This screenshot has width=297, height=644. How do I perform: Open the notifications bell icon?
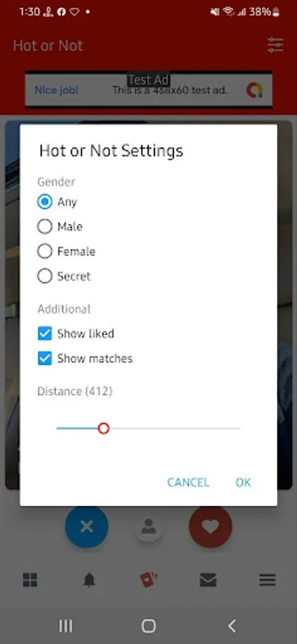[x=89, y=580]
